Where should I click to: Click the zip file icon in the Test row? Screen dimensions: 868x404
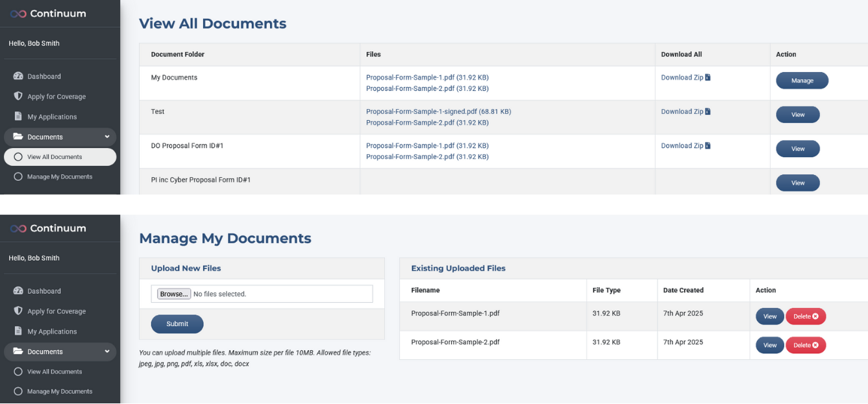(708, 112)
